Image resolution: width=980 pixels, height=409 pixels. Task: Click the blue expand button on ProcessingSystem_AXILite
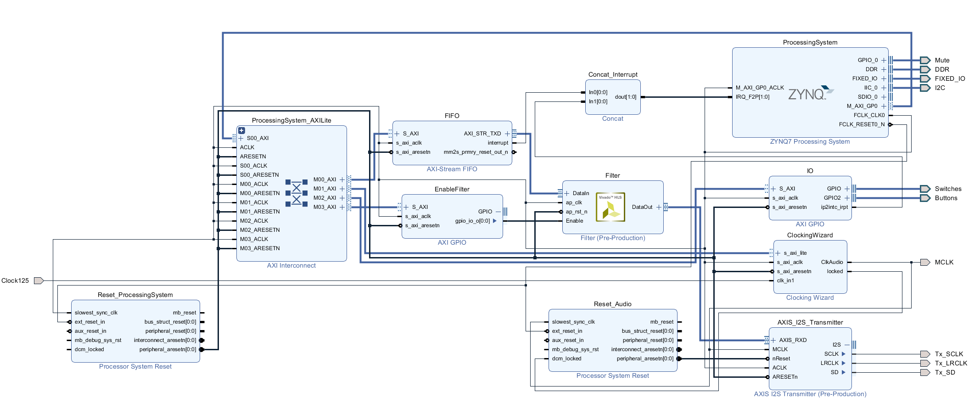click(241, 130)
